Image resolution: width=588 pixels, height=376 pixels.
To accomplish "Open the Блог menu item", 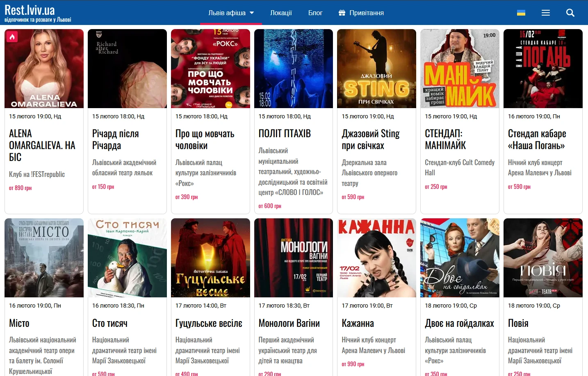I will point(315,13).
